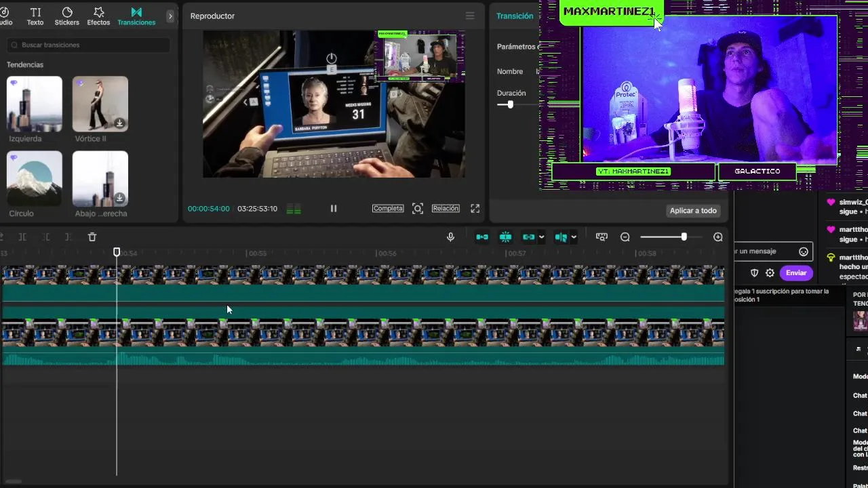The image size is (868, 488).
Task: Zoom out the timeline
Action: (x=625, y=237)
